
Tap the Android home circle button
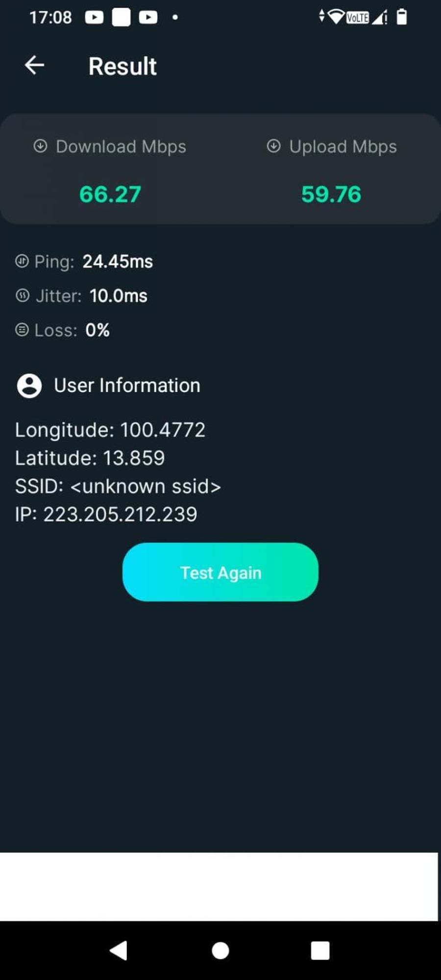[220, 951]
